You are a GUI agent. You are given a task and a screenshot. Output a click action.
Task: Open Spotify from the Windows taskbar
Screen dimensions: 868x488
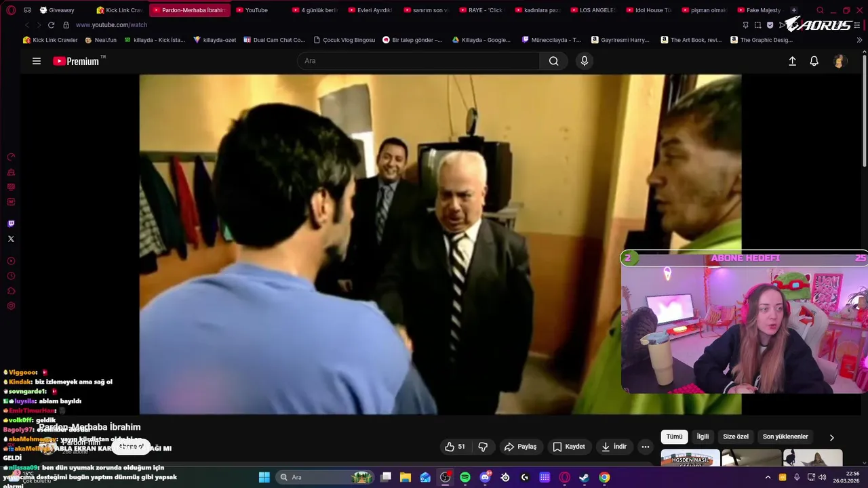coord(465,477)
